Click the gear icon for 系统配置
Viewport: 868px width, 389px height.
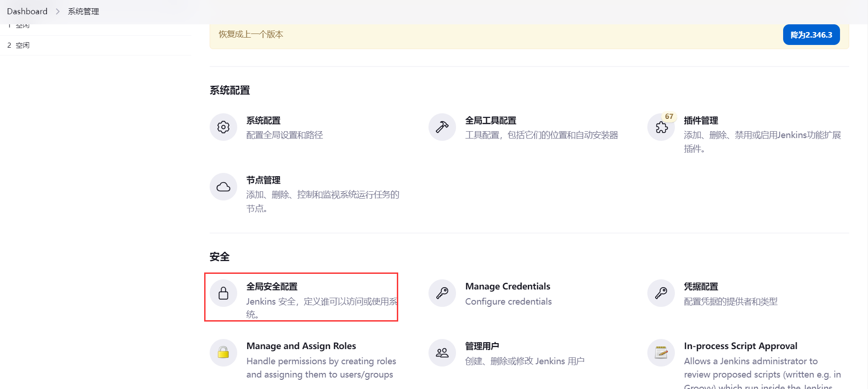point(223,127)
